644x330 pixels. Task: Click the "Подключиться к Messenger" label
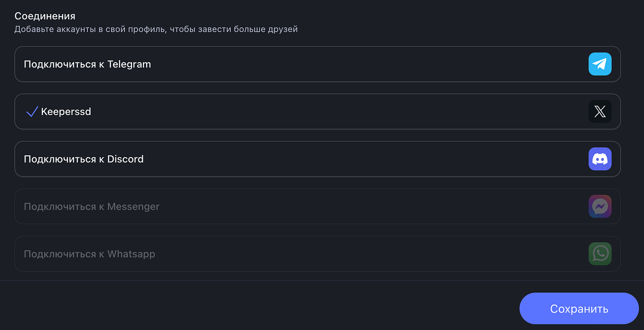[92, 206]
